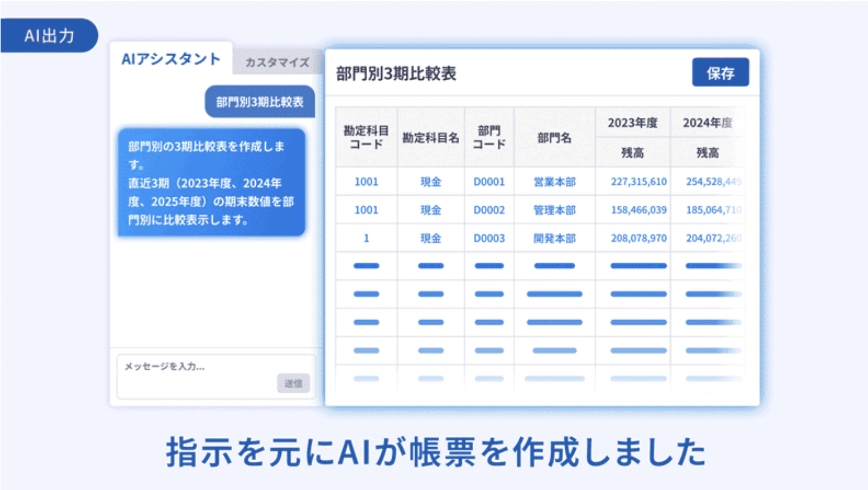This screenshot has width=868, height=490.
Task: Click the D0001 department code cell
Action: pos(490,182)
